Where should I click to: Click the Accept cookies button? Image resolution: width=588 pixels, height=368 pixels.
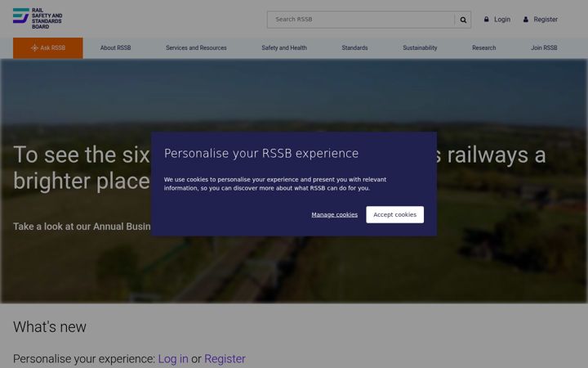coord(395,214)
